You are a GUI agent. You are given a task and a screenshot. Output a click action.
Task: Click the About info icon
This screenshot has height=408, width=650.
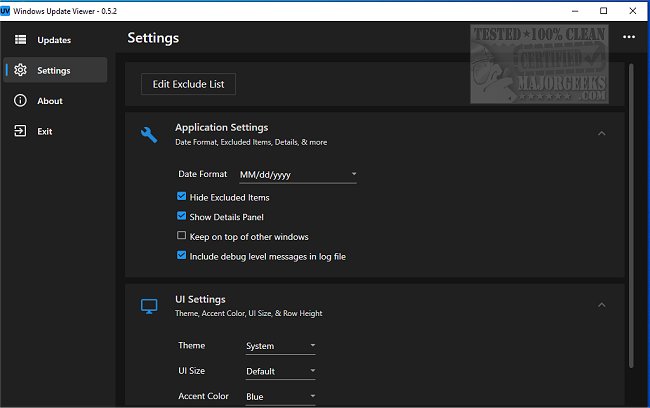click(x=20, y=101)
